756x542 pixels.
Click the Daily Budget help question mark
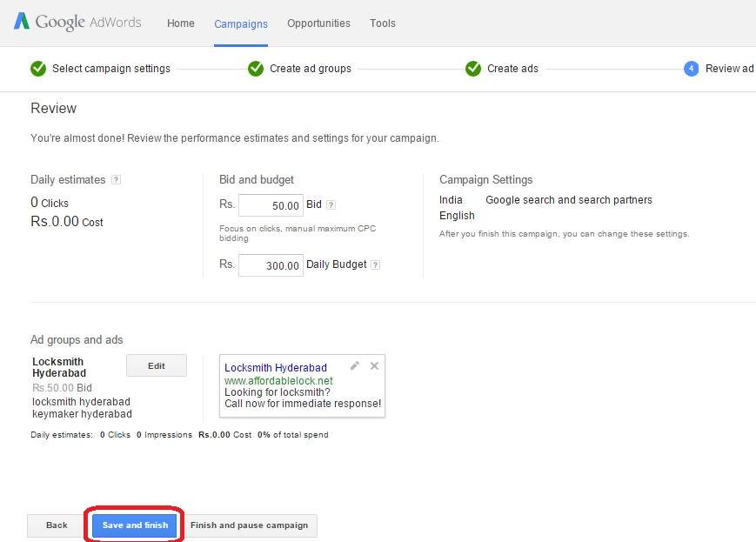pyautogui.click(x=376, y=264)
